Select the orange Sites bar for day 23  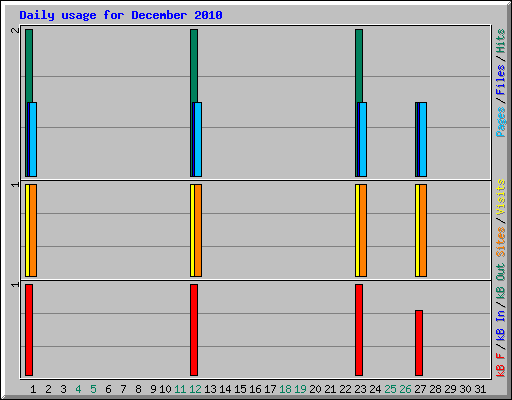pos(363,230)
